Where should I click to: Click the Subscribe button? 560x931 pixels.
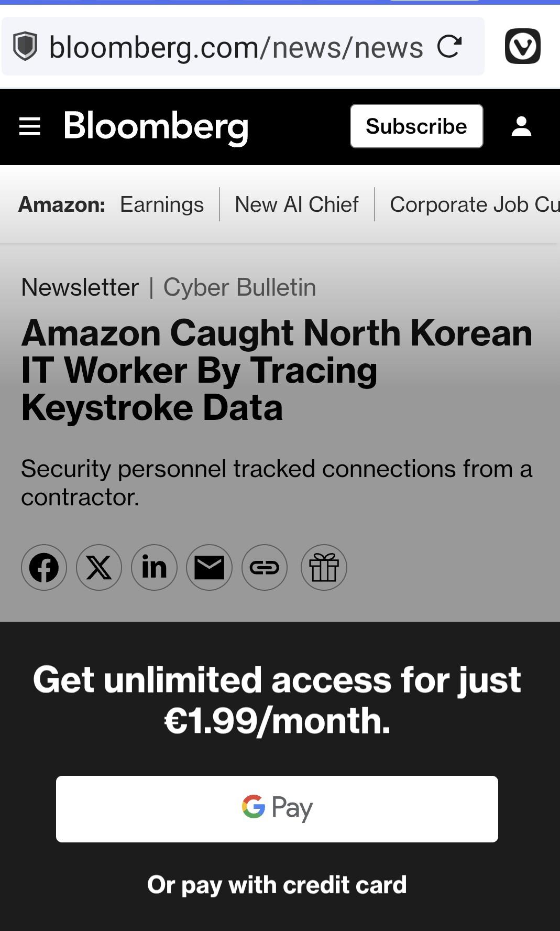click(416, 126)
